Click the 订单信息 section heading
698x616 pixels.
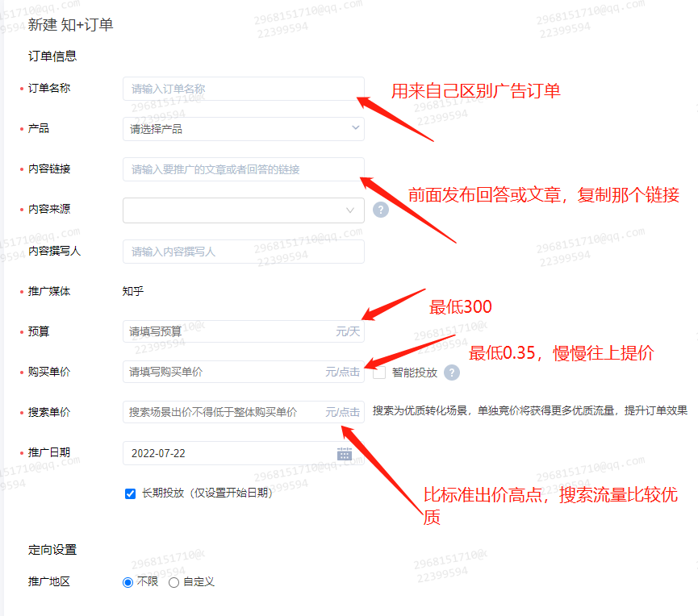[x=52, y=56]
